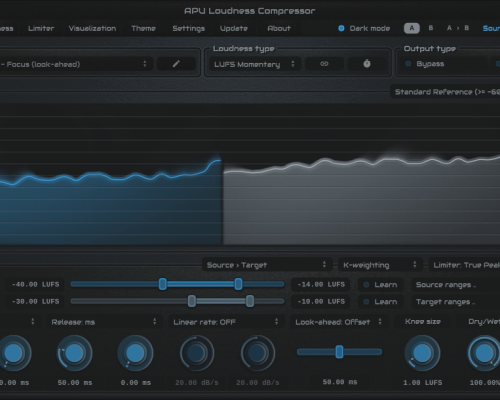Enable Learn for source range -14.00 LUFS
This screenshot has height=400, width=500.
[381, 285]
